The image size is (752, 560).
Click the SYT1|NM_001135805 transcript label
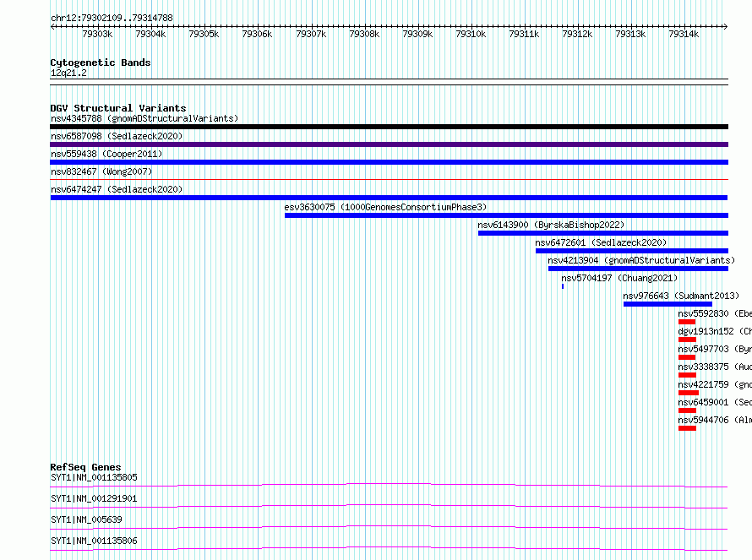coord(94,477)
